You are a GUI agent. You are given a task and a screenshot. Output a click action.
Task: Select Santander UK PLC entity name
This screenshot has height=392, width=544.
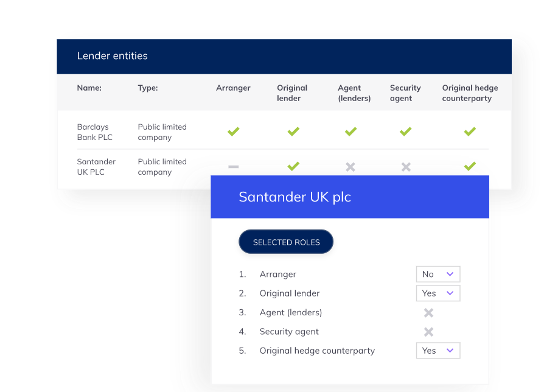(96, 167)
